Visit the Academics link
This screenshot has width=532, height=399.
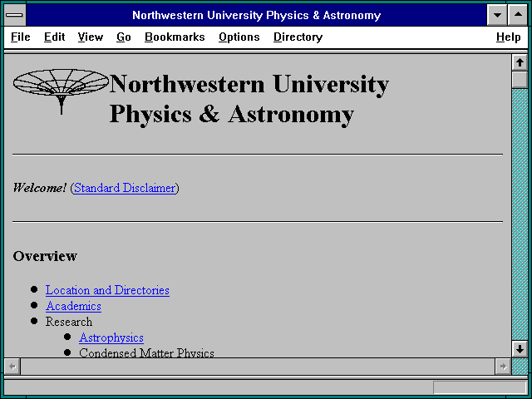point(73,306)
